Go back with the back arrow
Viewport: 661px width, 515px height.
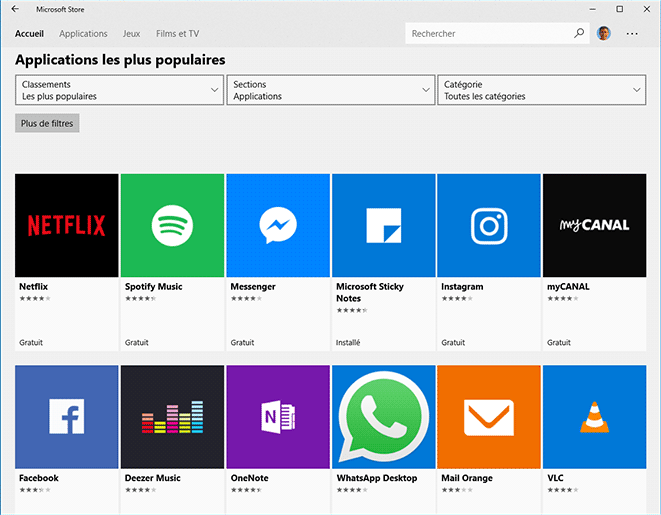click(x=15, y=9)
